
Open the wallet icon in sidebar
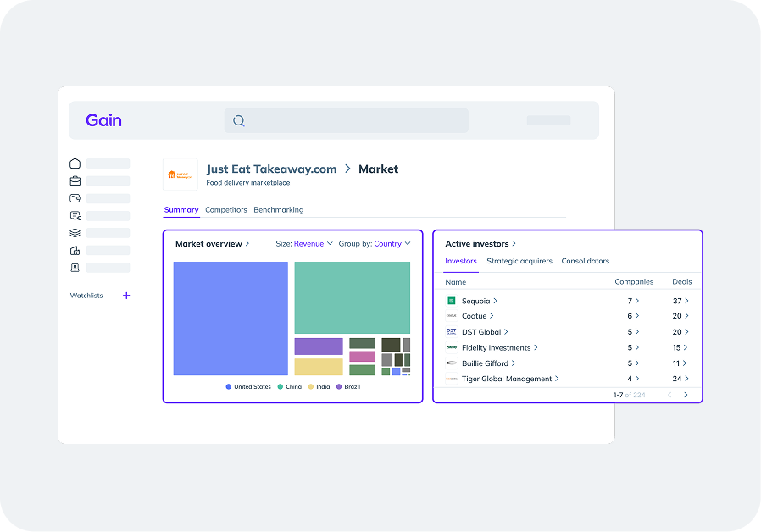tap(75, 198)
